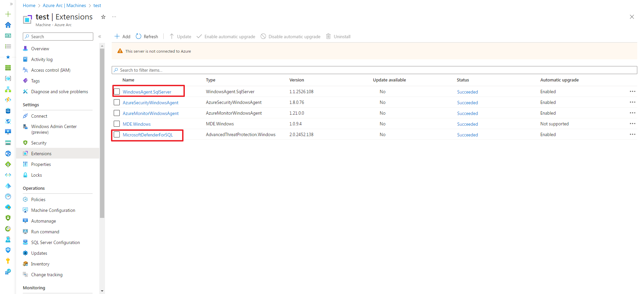The image size is (644, 294).
Task: Open the MDE.Windows extension link
Action: coord(137,124)
